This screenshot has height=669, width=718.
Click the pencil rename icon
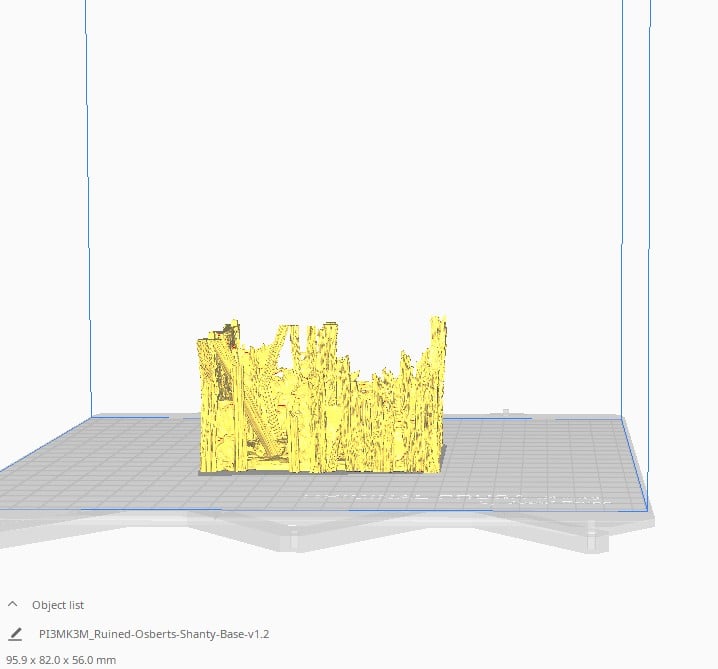point(14,634)
